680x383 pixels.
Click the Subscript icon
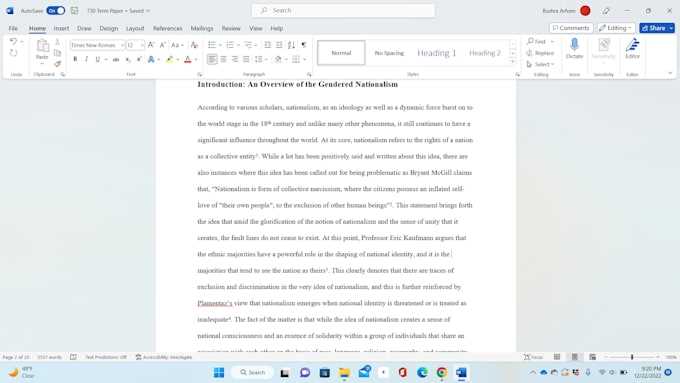point(128,59)
